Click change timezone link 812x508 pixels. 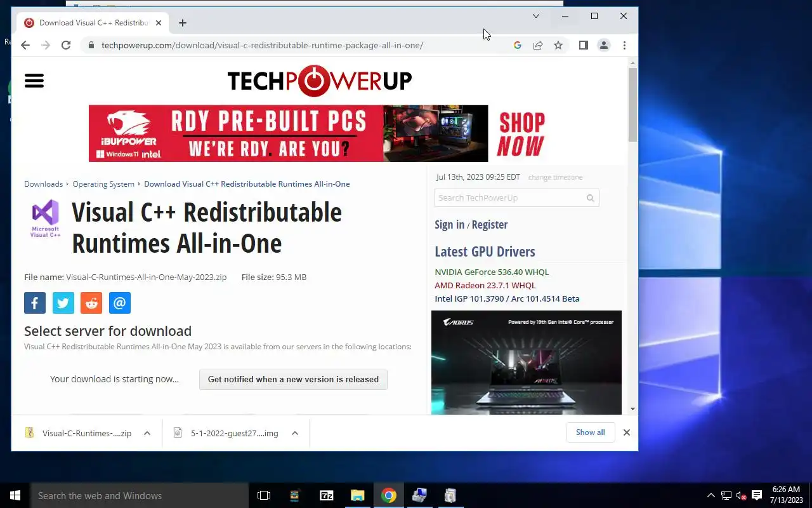pos(555,177)
